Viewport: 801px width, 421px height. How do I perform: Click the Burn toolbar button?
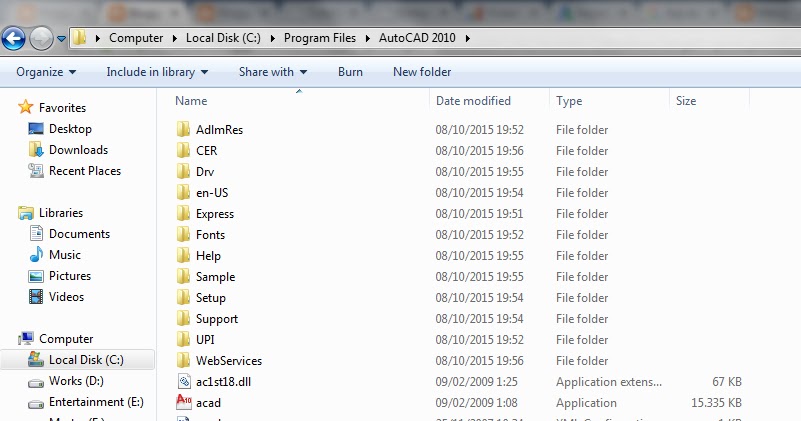(x=350, y=72)
